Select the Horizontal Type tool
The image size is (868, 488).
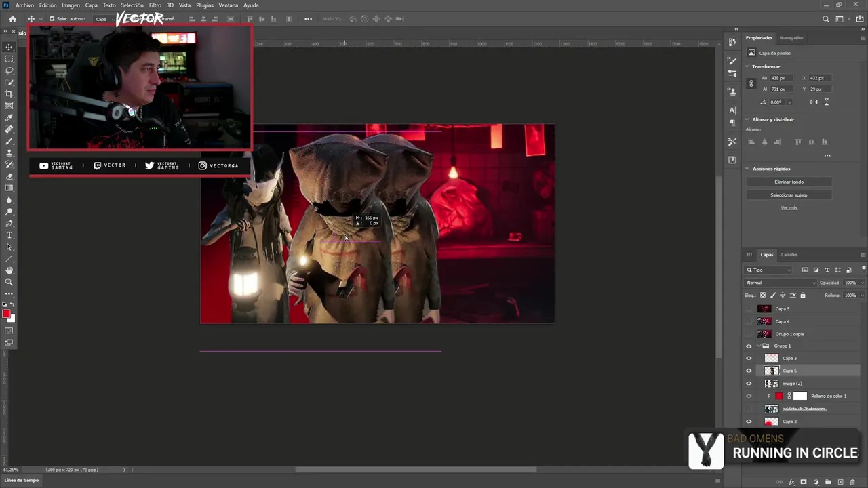pyautogui.click(x=9, y=235)
